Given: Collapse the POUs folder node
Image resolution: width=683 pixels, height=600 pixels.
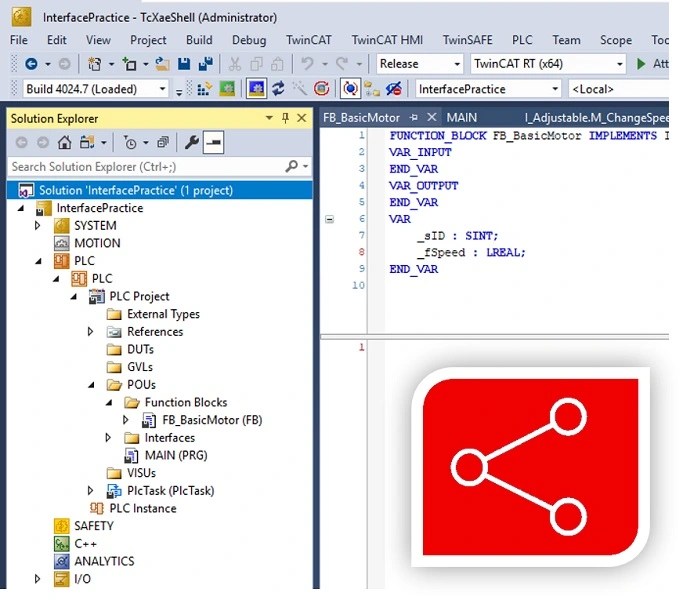Looking at the screenshot, I should [91, 385].
